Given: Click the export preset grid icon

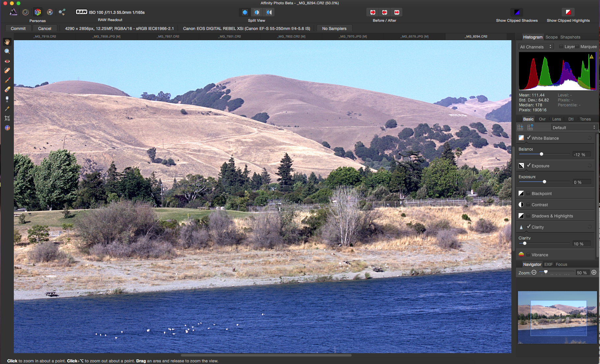Looking at the screenshot, I should pos(530,127).
